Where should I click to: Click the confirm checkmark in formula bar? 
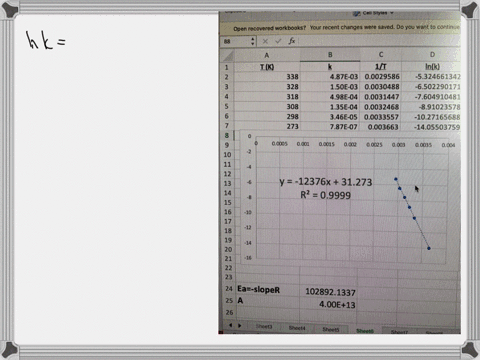[278, 41]
